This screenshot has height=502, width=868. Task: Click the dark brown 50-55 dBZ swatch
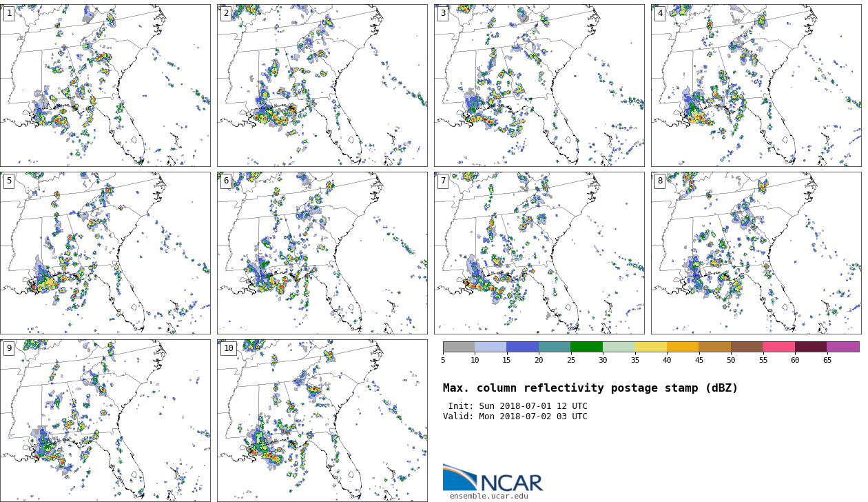tap(747, 347)
